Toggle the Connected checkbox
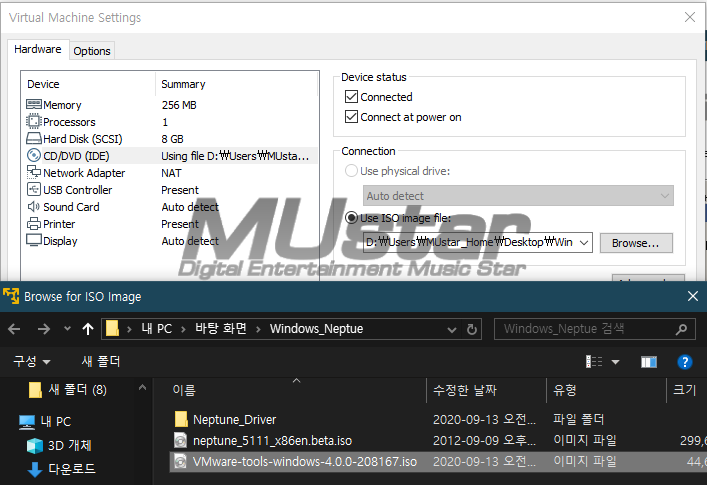 (x=351, y=96)
